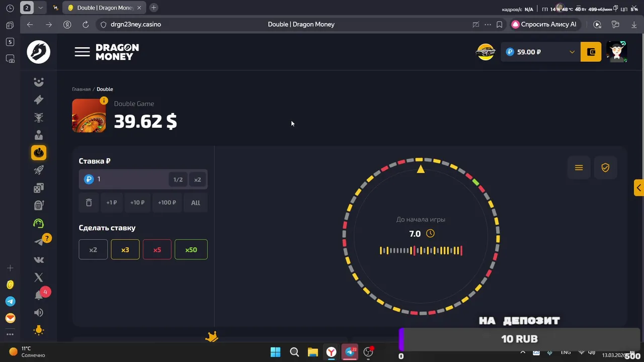Open provably fair shield icon

click(x=605, y=168)
